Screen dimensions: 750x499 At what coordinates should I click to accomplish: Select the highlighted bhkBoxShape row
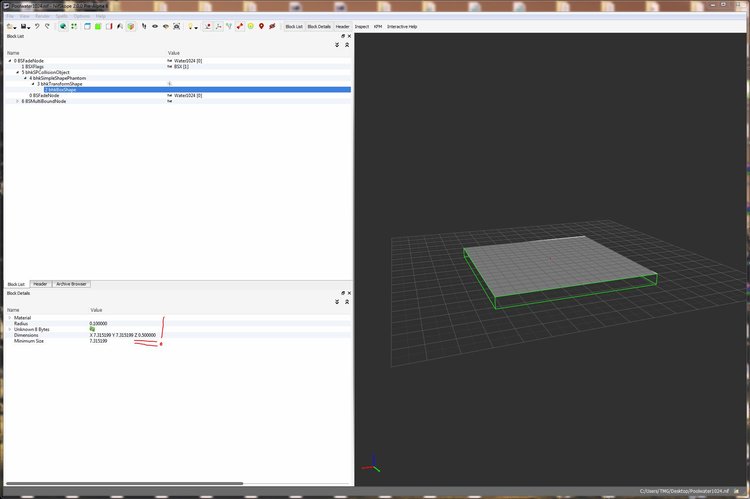(197, 89)
